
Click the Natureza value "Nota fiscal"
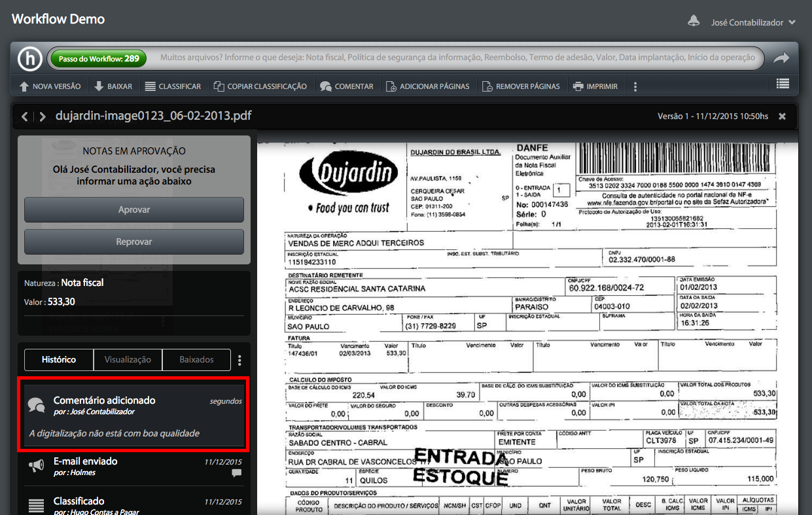[x=82, y=283]
